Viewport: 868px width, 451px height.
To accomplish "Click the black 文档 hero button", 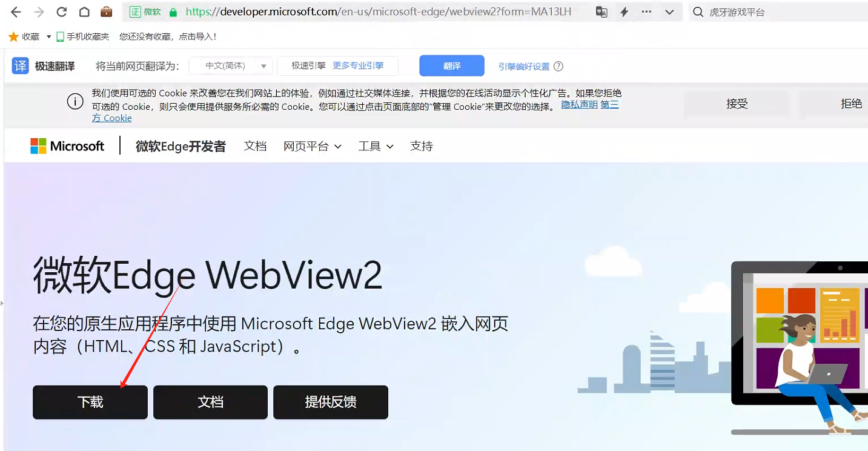I will pos(210,402).
